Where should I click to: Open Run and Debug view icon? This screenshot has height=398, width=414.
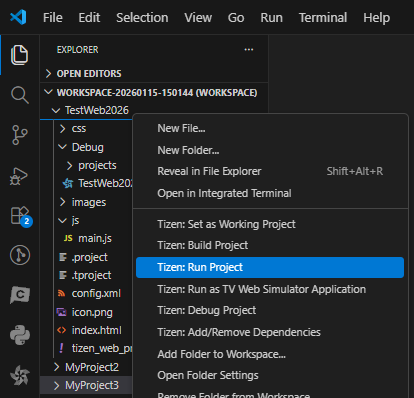click(19, 176)
